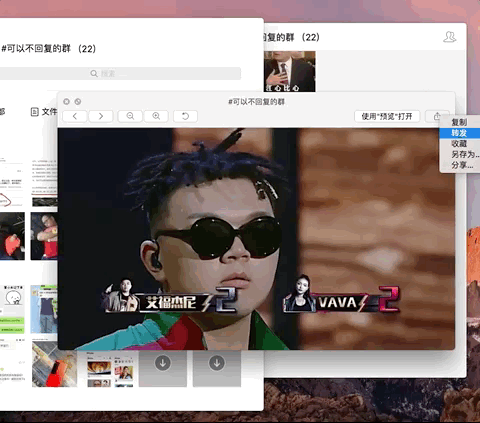Open the red shirt person thumbnail

pos(44,236)
